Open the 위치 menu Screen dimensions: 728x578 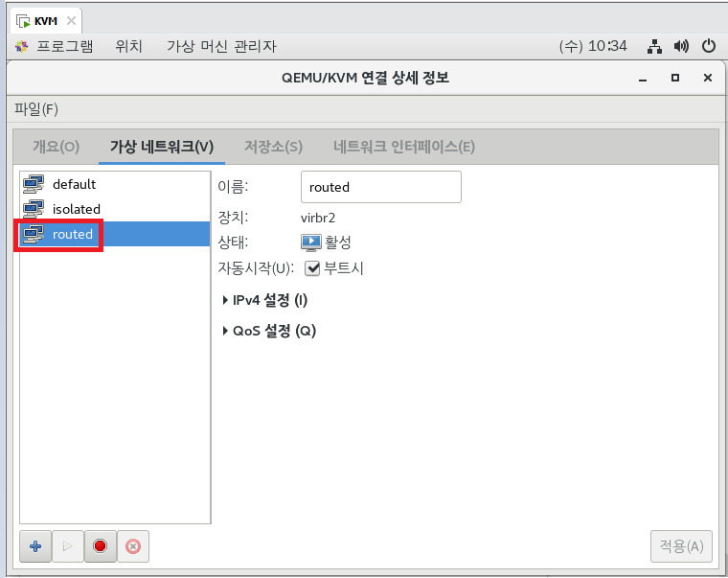coord(128,46)
